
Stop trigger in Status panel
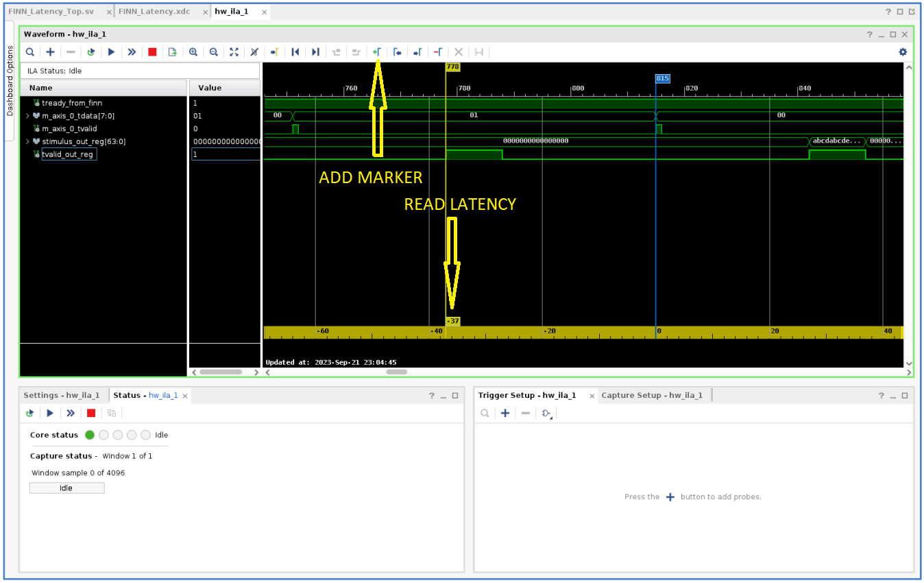(90, 413)
